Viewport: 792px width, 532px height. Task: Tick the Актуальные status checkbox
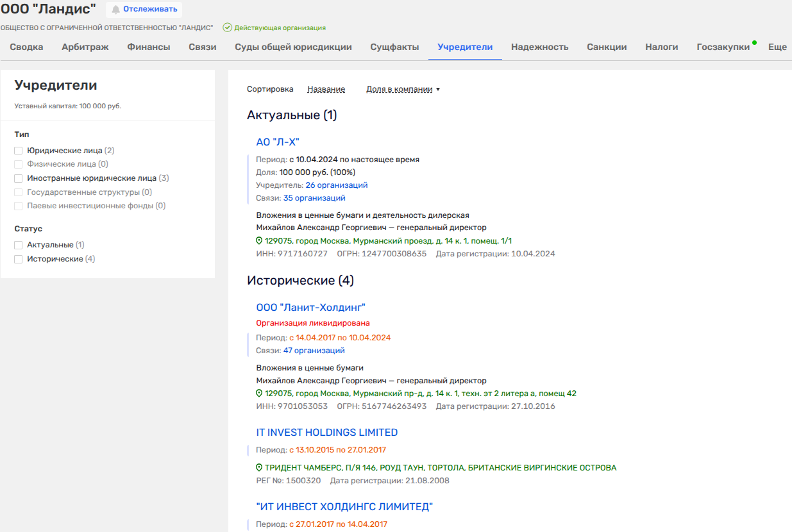pos(19,245)
